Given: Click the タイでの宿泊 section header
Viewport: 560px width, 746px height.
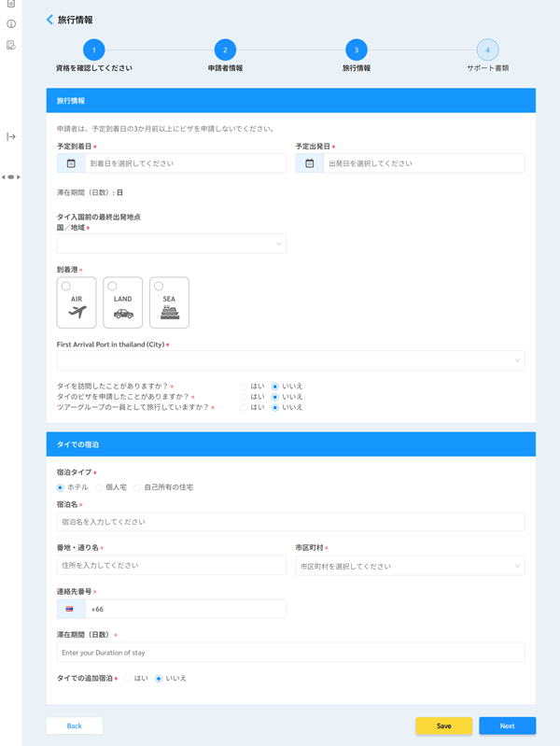Looking at the screenshot, I should 290,444.
